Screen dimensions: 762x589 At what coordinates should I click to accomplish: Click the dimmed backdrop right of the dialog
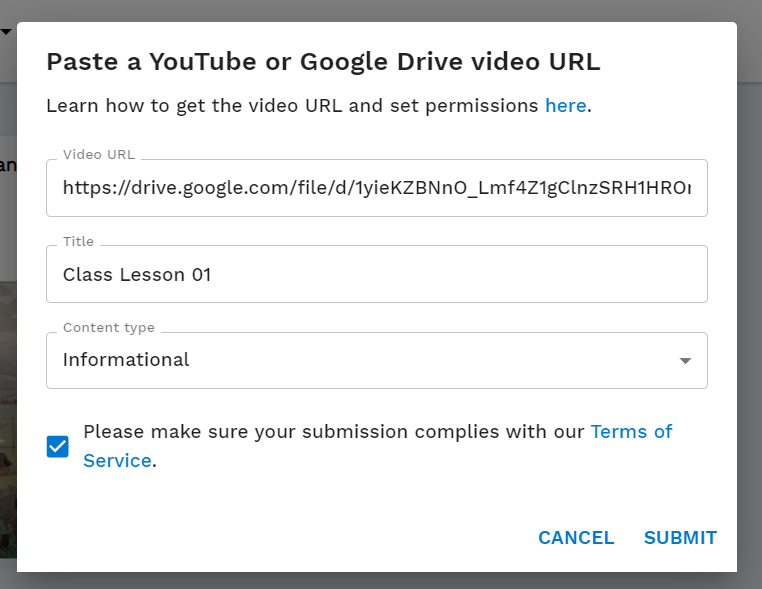749,300
